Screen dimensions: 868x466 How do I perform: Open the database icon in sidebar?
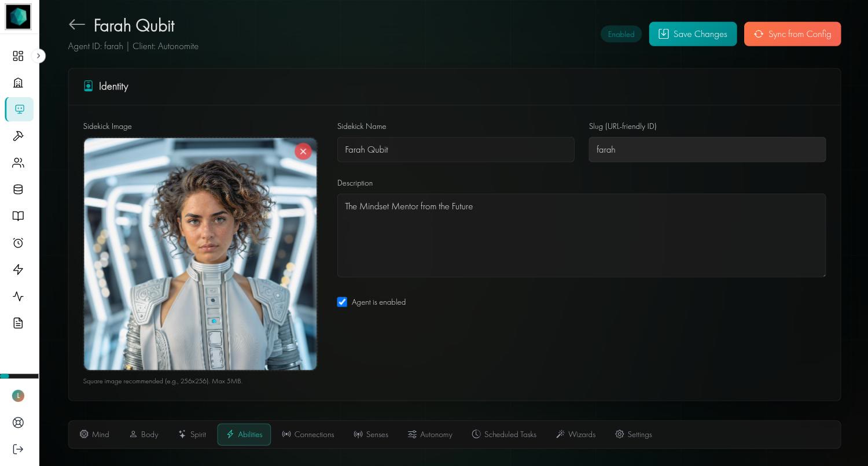18,190
